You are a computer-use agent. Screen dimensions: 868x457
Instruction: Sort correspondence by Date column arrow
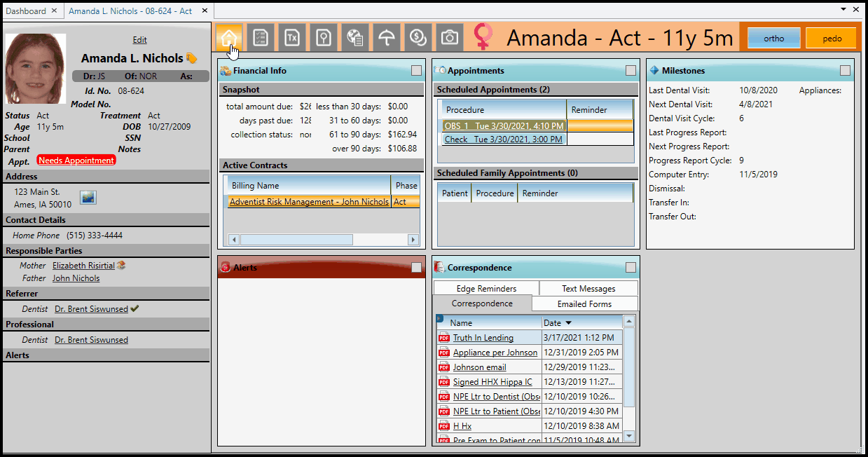[568, 323]
